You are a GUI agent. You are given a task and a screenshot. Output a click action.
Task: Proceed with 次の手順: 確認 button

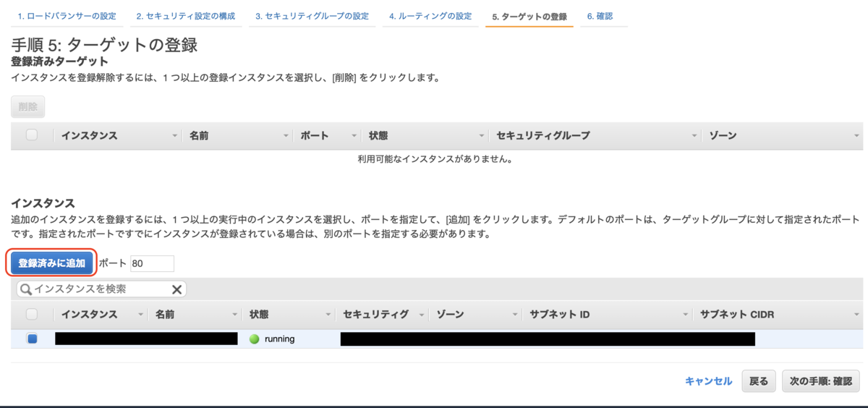(821, 381)
